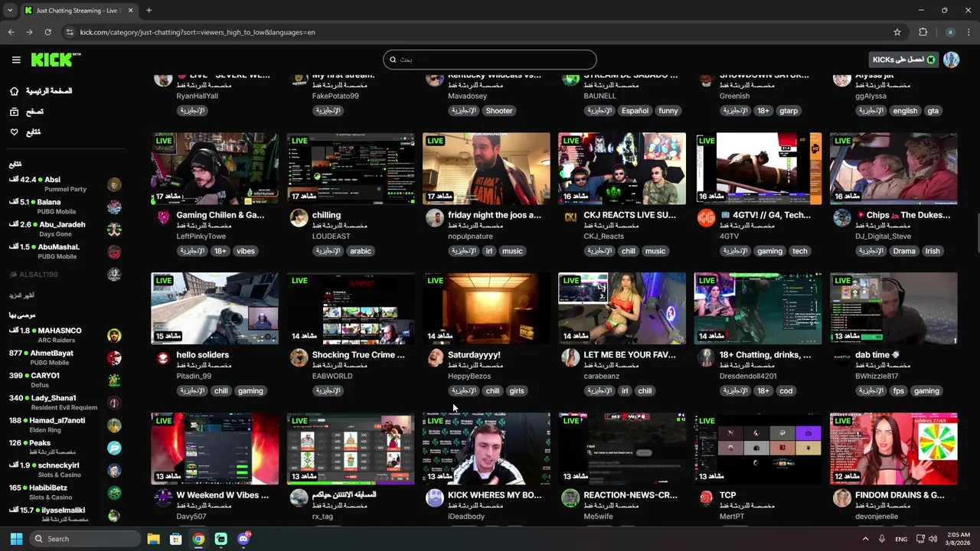980x551 pixels.
Task: Click the 'arabic' tag under LOUDEAST
Action: coord(361,251)
